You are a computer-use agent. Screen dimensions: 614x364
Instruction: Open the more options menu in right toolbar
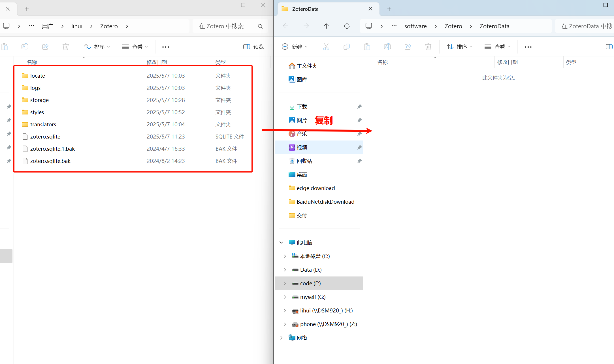[528, 47]
